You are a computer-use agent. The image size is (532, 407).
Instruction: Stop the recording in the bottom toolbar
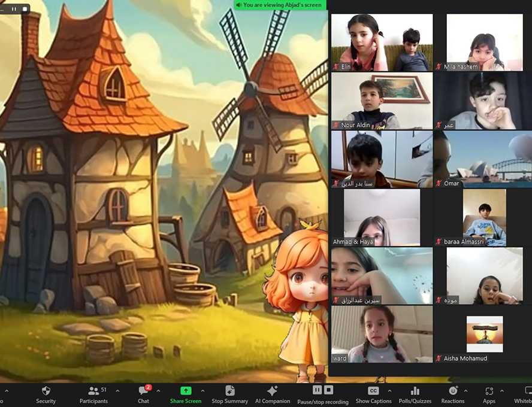[328, 390]
